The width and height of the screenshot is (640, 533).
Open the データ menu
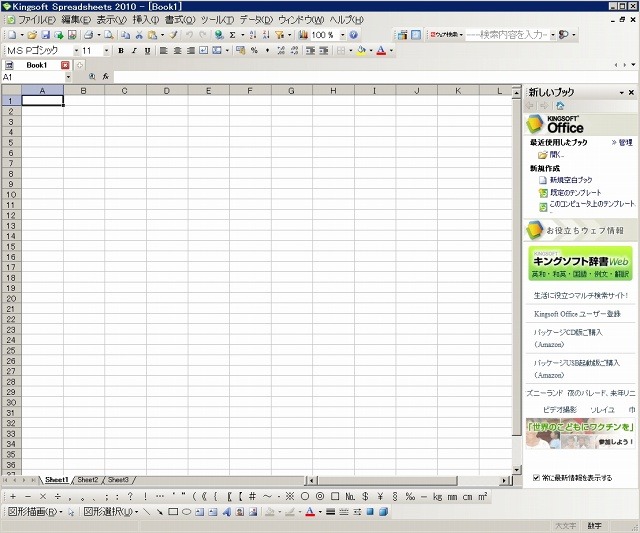pos(256,20)
